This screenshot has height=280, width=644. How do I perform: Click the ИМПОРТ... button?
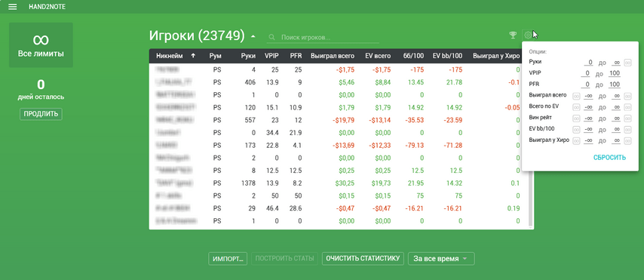click(x=228, y=259)
